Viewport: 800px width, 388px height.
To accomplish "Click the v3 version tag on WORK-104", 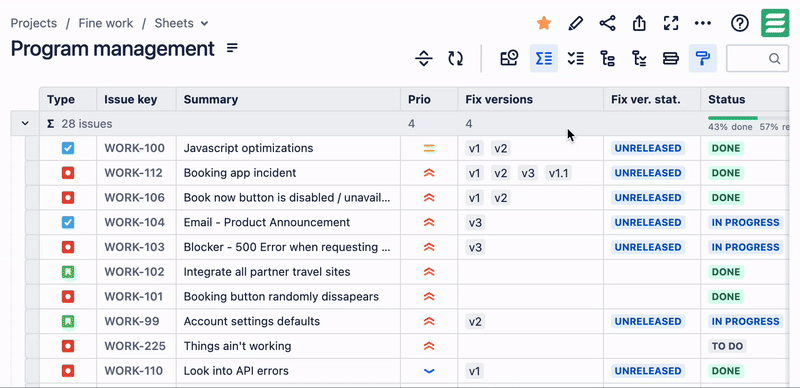I will tap(475, 223).
